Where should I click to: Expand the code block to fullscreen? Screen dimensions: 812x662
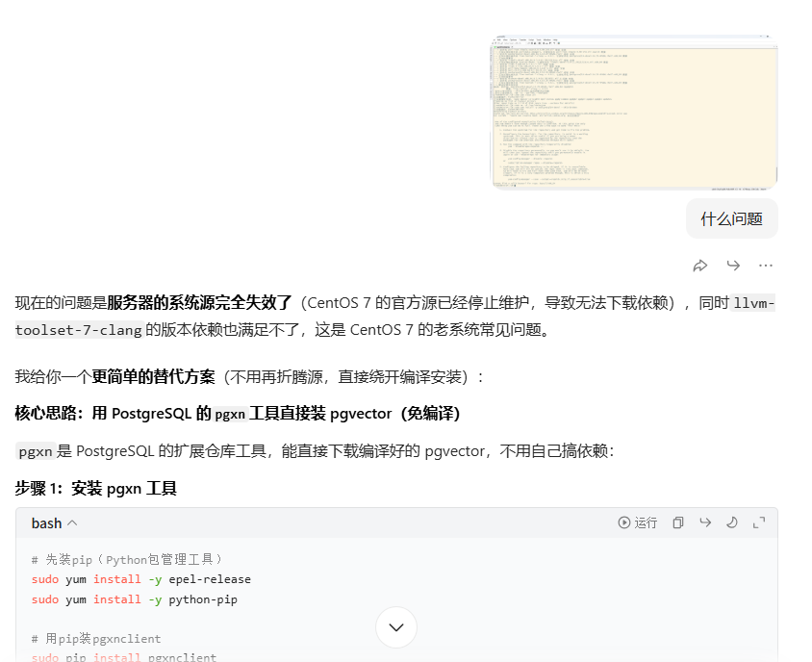[x=759, y=522]
